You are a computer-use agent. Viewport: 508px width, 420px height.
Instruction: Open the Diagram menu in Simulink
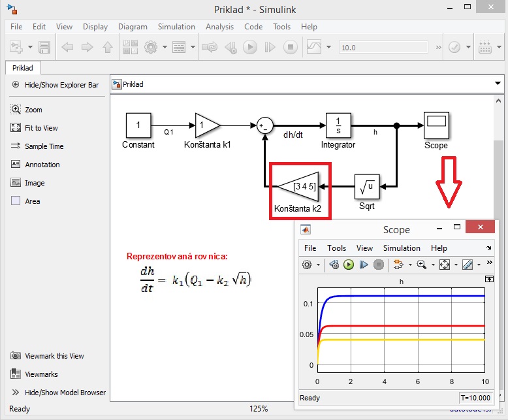point(133,27)
